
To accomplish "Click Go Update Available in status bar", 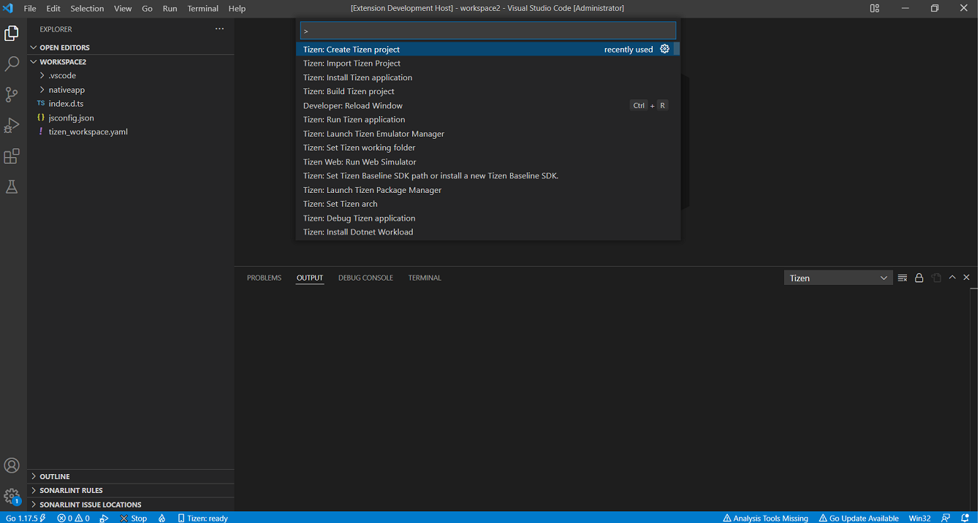I will coord(859,518).
